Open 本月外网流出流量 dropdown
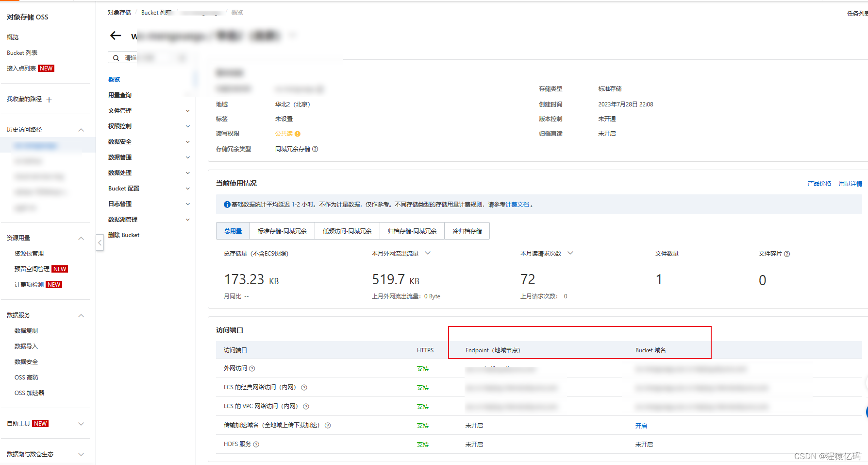 (x=428, y=253)
